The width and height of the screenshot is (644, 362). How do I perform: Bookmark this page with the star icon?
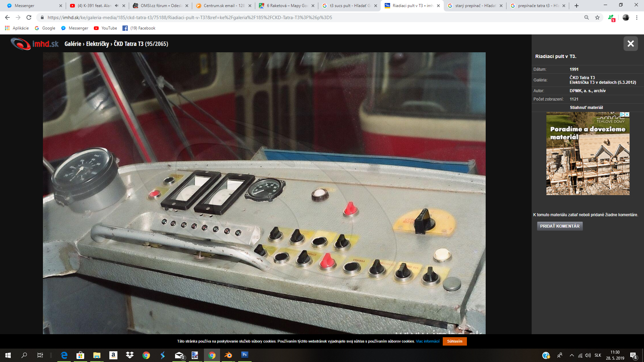[x=597, y=17]
